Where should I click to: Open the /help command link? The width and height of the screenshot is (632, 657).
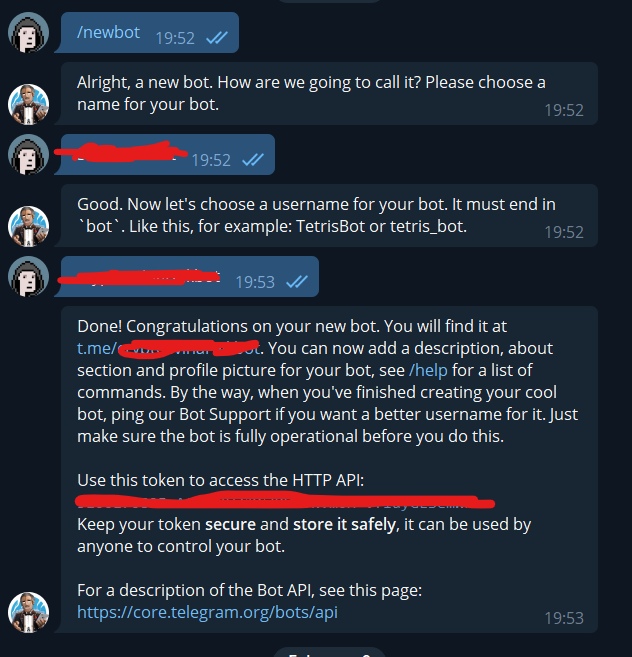pos(428,370)
